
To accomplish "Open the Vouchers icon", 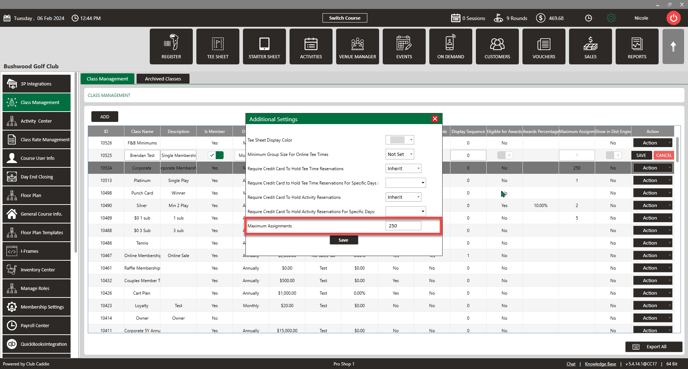I will point(544,47).
